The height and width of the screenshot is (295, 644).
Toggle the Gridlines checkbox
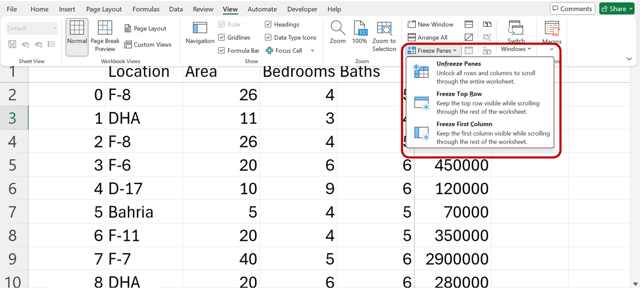pos(222,38)
